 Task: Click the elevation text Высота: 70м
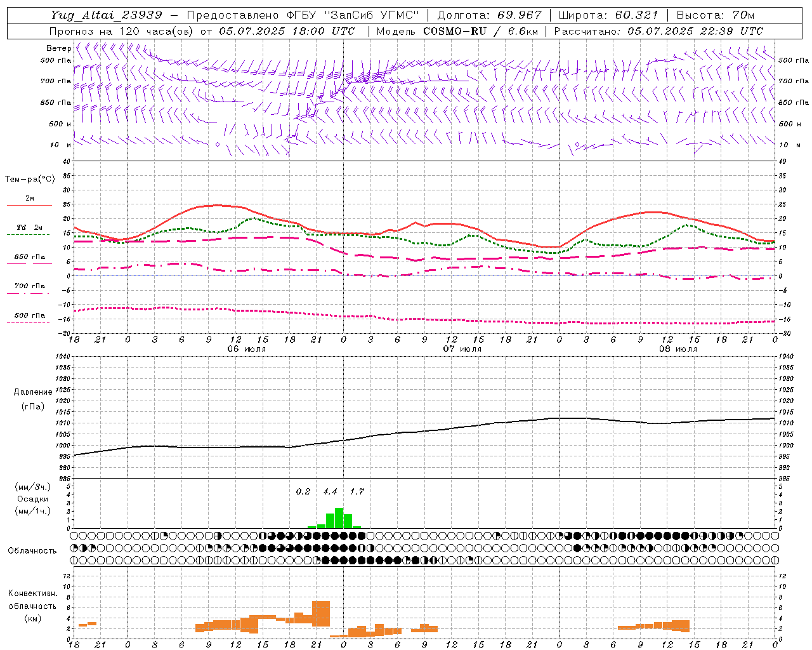point(716,15)
